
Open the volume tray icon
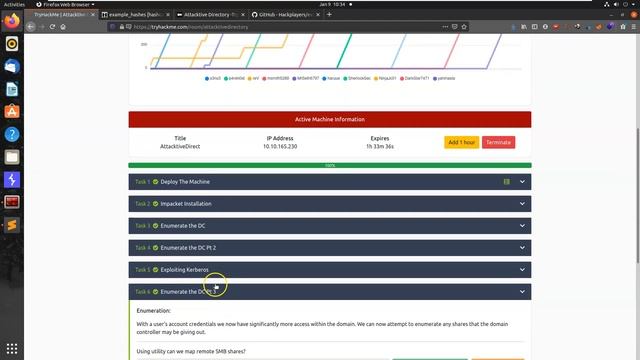[616, 4]
